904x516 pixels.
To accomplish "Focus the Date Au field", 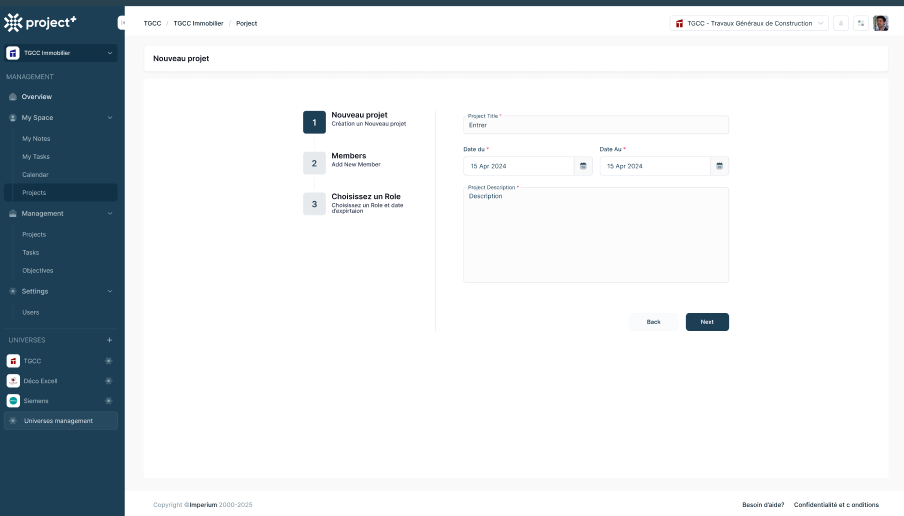I will point(655,166).
